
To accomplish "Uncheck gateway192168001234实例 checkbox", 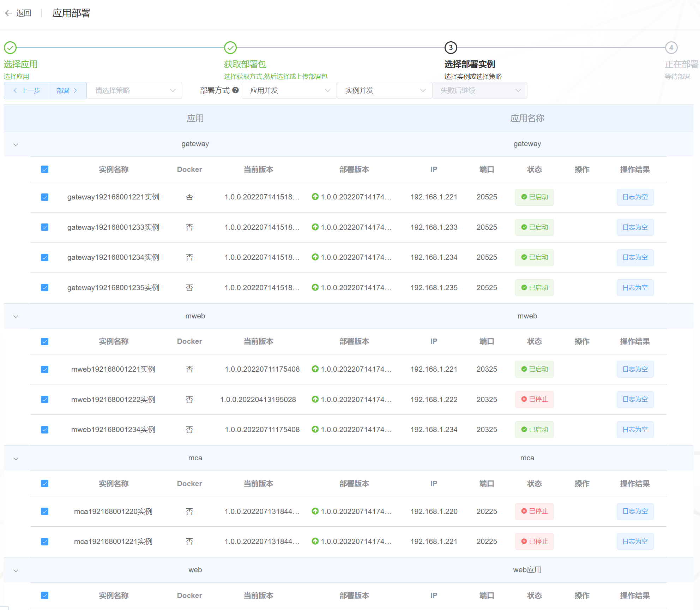I will [44, 257].
